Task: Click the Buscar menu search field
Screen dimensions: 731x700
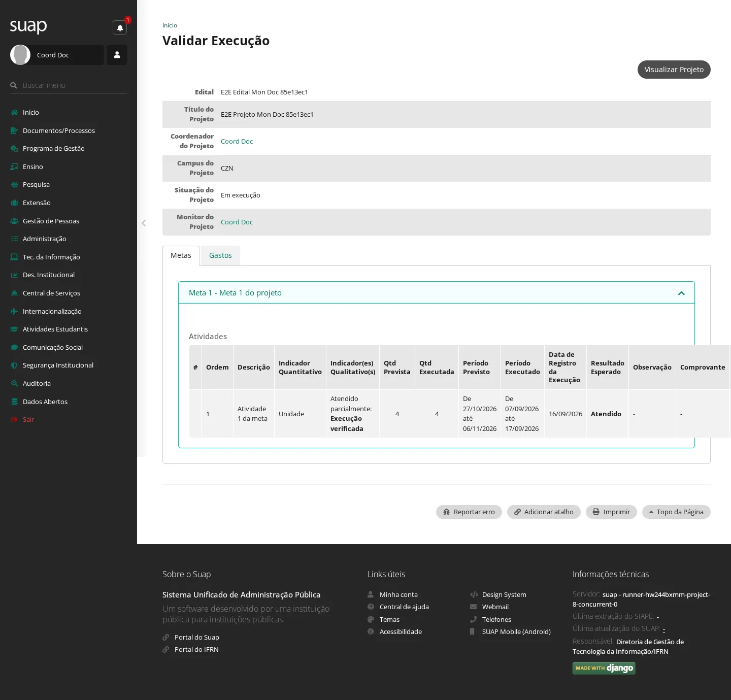Action: (x=69, y=85)
